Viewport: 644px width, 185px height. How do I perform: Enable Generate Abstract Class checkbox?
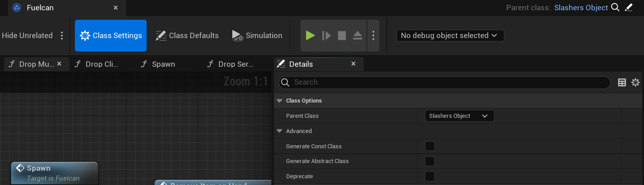click(430, 161)
